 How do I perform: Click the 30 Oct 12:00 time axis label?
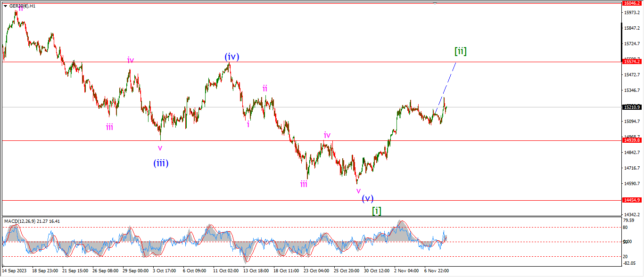pos(376,271)
